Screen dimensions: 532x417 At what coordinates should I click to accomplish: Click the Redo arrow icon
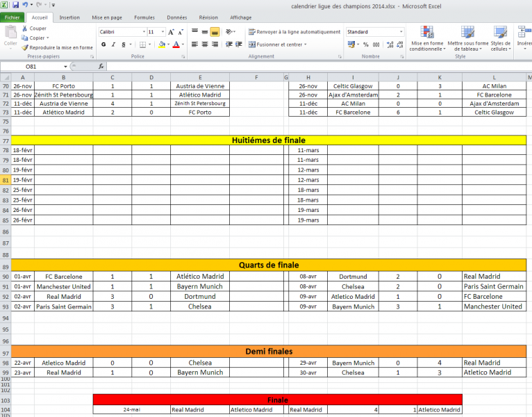[39, 5]
